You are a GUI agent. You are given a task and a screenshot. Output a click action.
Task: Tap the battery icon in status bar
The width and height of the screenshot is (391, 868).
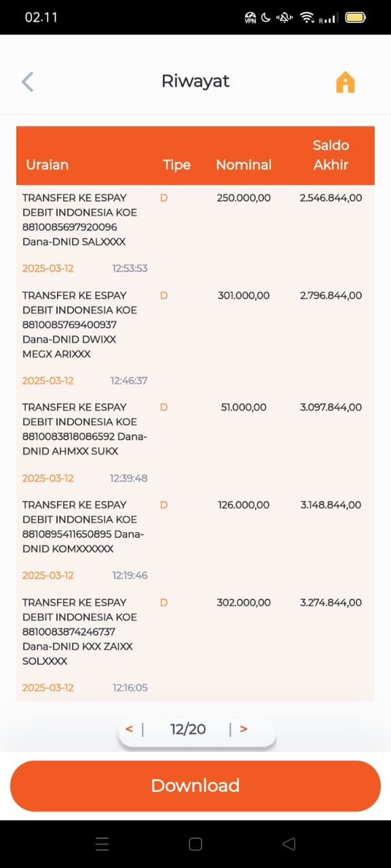356,18
